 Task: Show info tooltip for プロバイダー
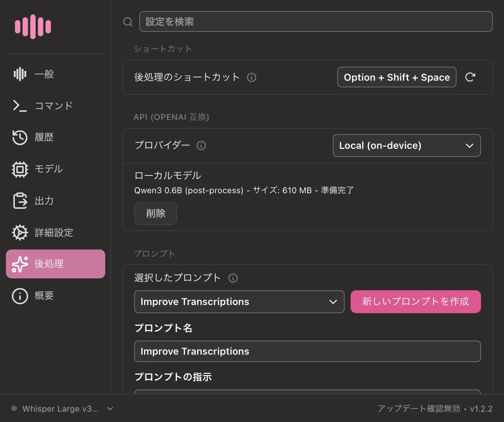(x=201, y=145)
